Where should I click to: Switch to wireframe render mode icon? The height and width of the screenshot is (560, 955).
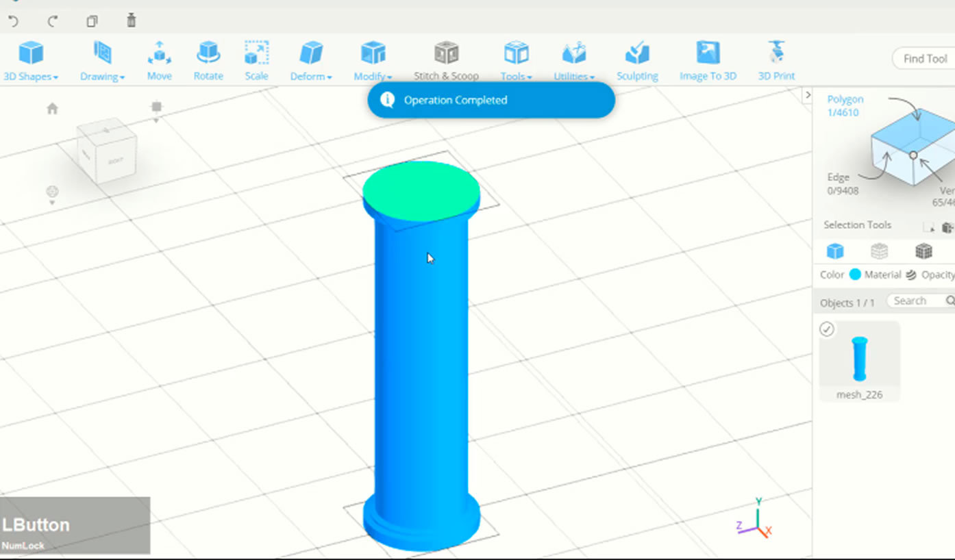[879, 251]
